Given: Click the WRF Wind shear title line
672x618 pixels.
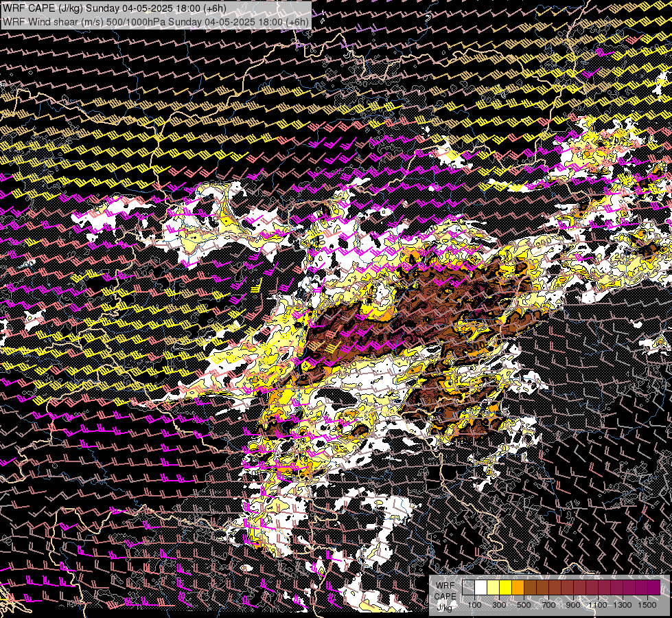Looking at the screenshot, I should coord(156,22).
